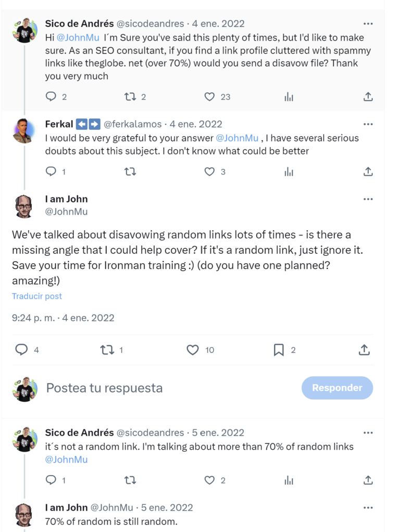Like John Mueller's main tweet with the heart
Viewport: 400px width, 532px height.
pos(192,350)
